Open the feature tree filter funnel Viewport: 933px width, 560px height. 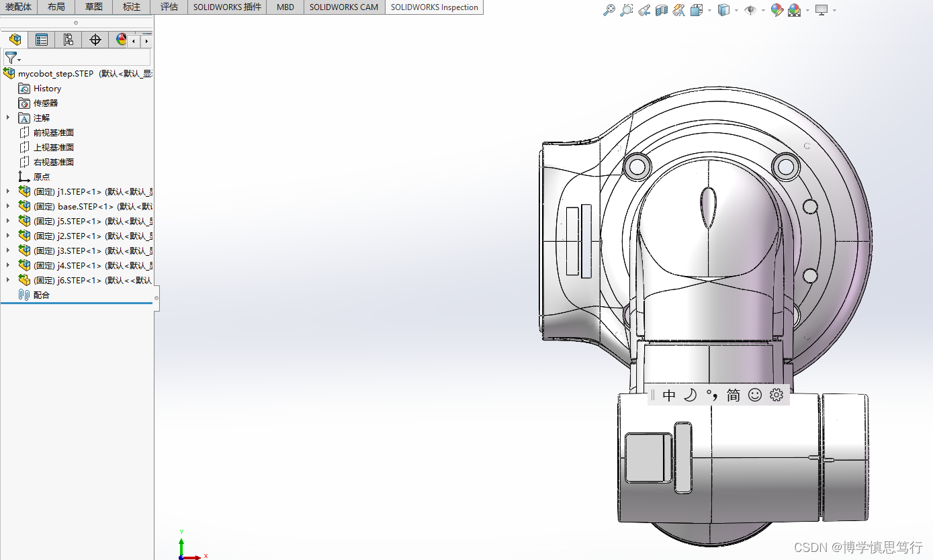pos(11,58)
